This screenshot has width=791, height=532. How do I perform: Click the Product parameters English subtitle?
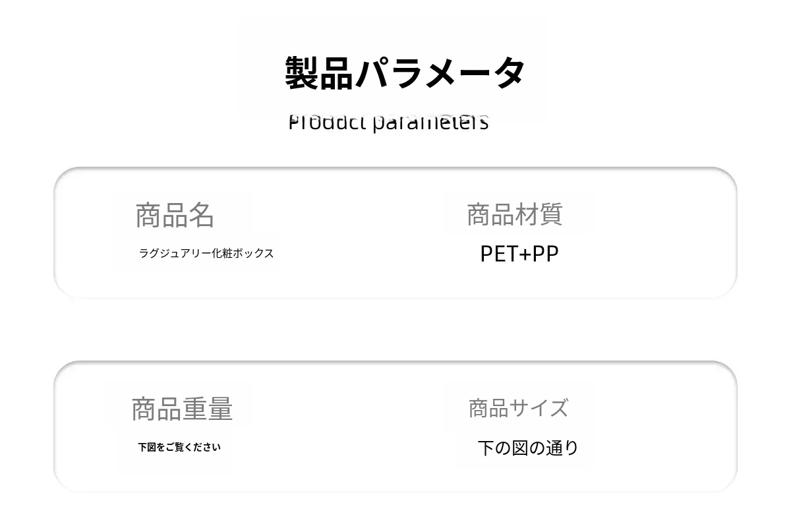(388, 122)
